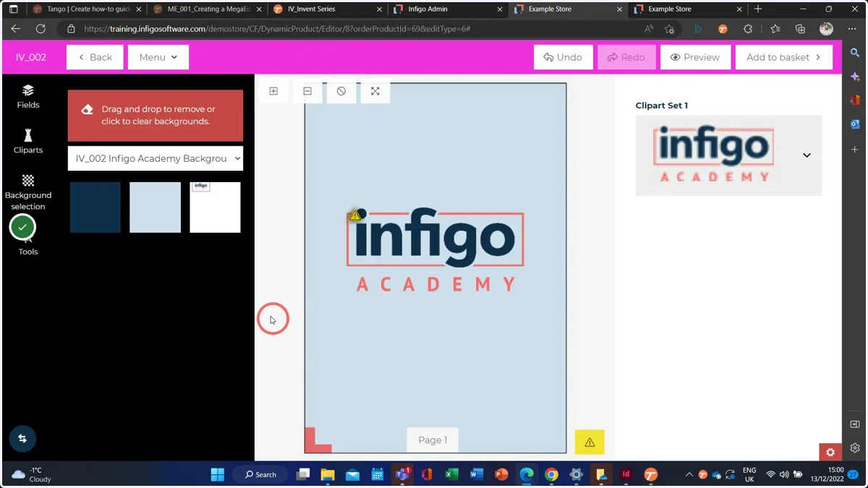
Task: Switch to the ME_001_Creating a MegaEdit tab
Action: (x=207, y=9)
